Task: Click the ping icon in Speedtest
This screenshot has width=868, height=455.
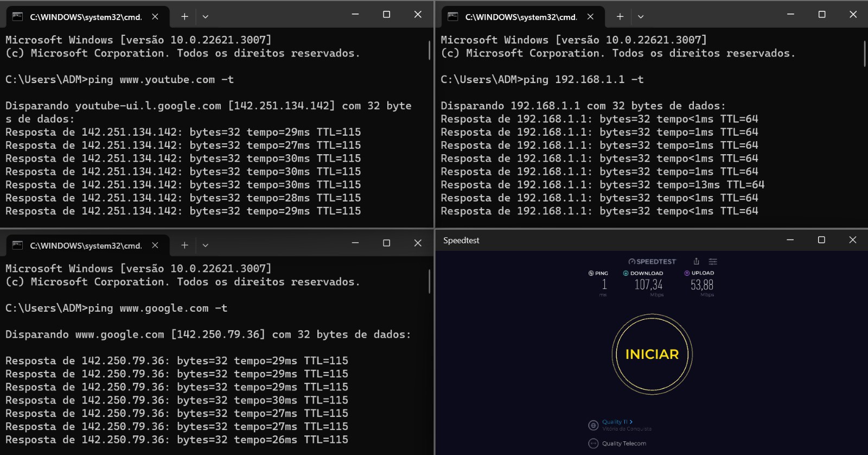Action: coord(591,273)
